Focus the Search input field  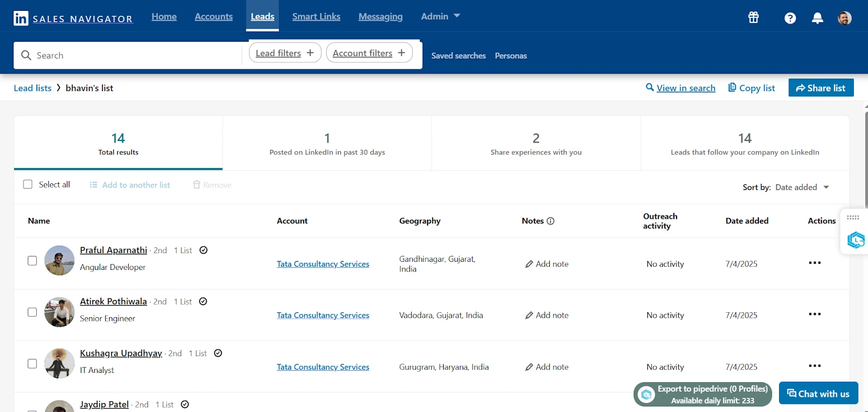pos(127,55)
